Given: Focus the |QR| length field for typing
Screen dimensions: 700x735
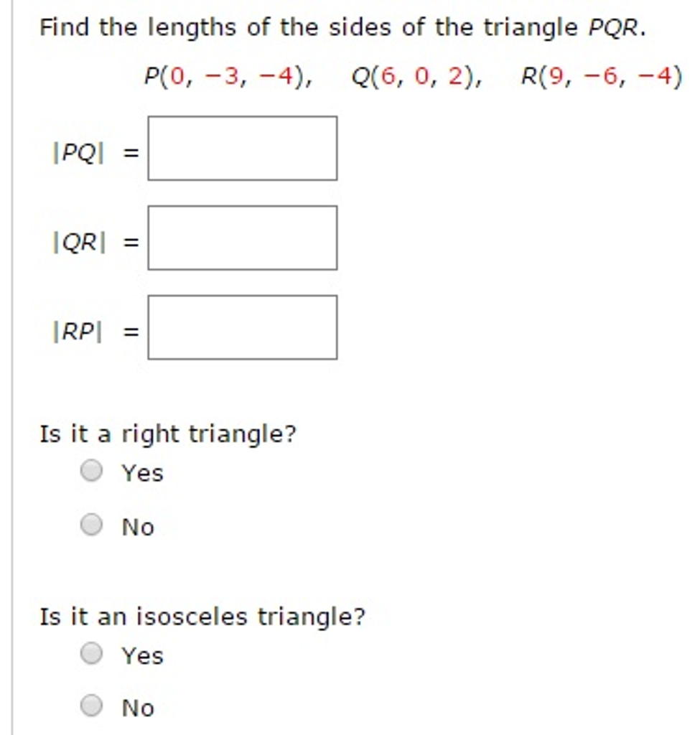Looking at the screenshot, I should point(242,237).
